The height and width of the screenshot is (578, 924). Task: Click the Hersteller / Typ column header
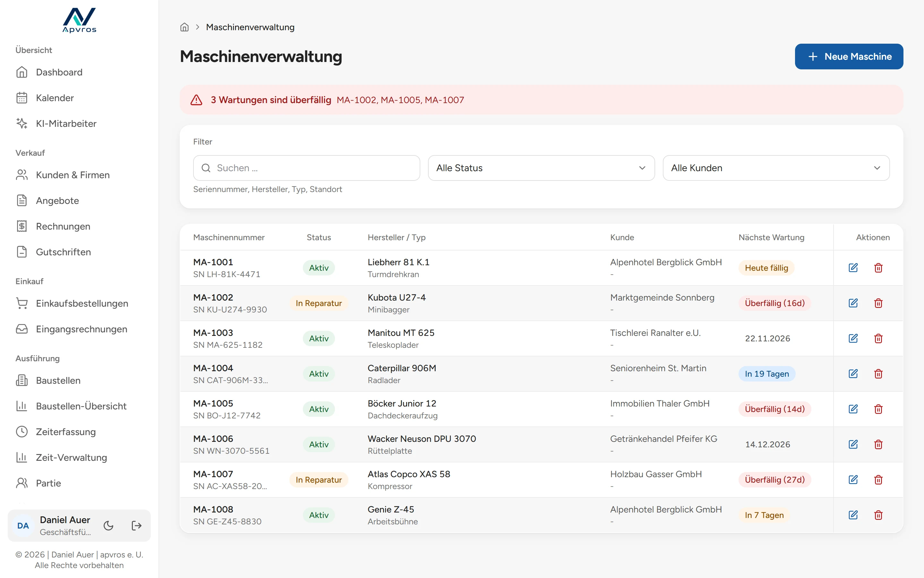(396, 237)
